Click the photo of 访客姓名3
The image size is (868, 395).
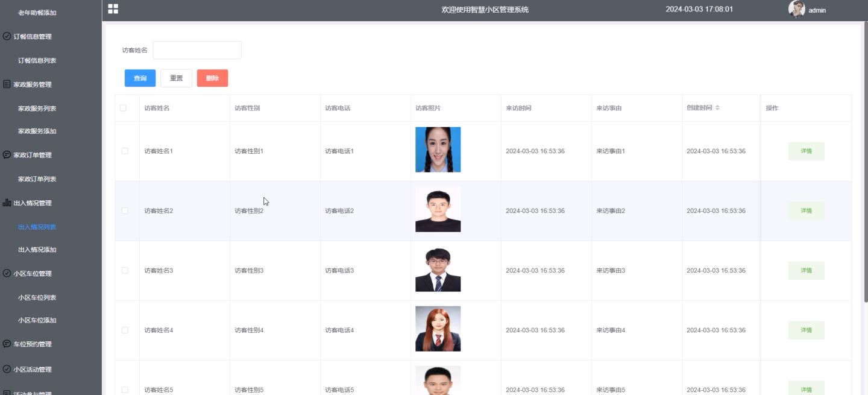438,269
